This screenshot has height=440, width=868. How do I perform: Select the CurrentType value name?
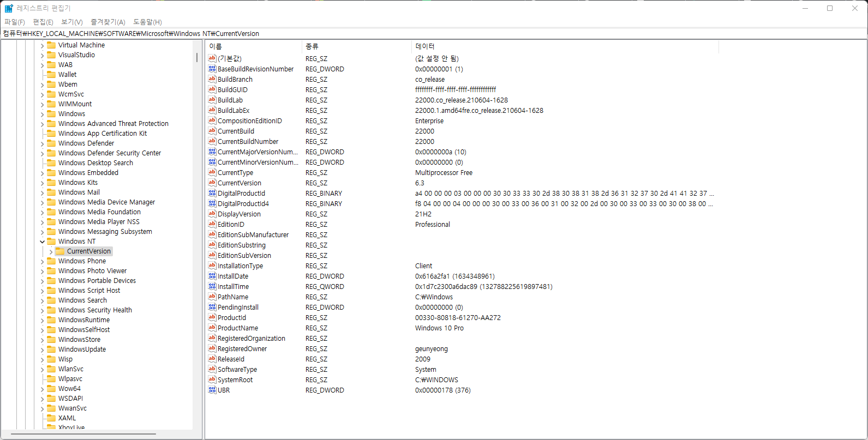coord(235,172)
